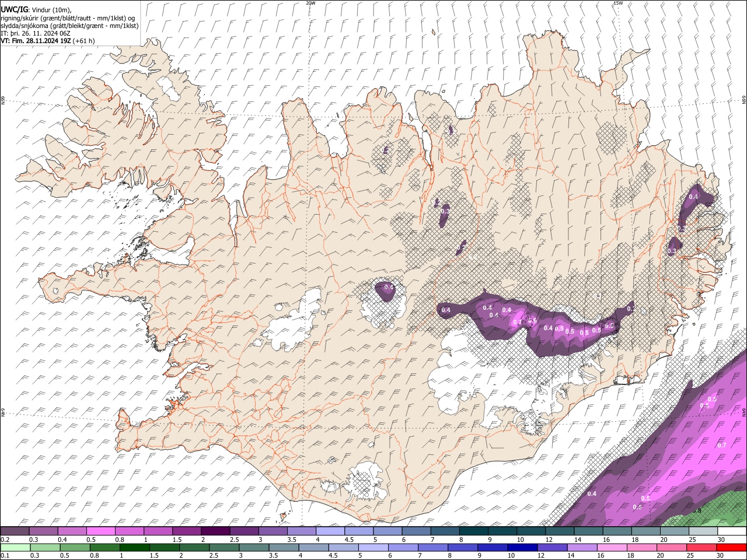Click the lower legend dark blue swatch labeled 10

[522, 547]
